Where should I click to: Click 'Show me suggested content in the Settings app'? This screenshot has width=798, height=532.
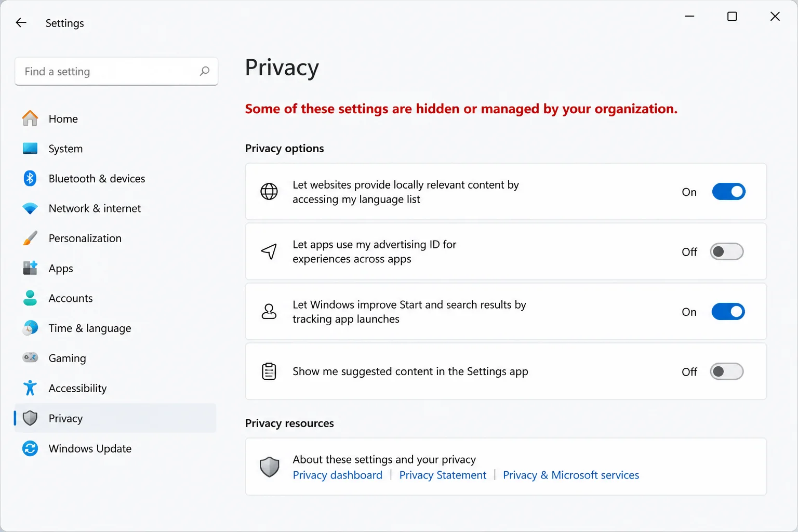pos(410,371)
